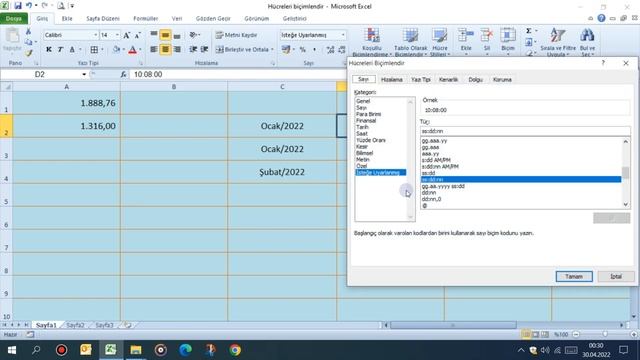Open the Calibri font name dropdown
Screen dimensions: 640x360
coord(96,35)
